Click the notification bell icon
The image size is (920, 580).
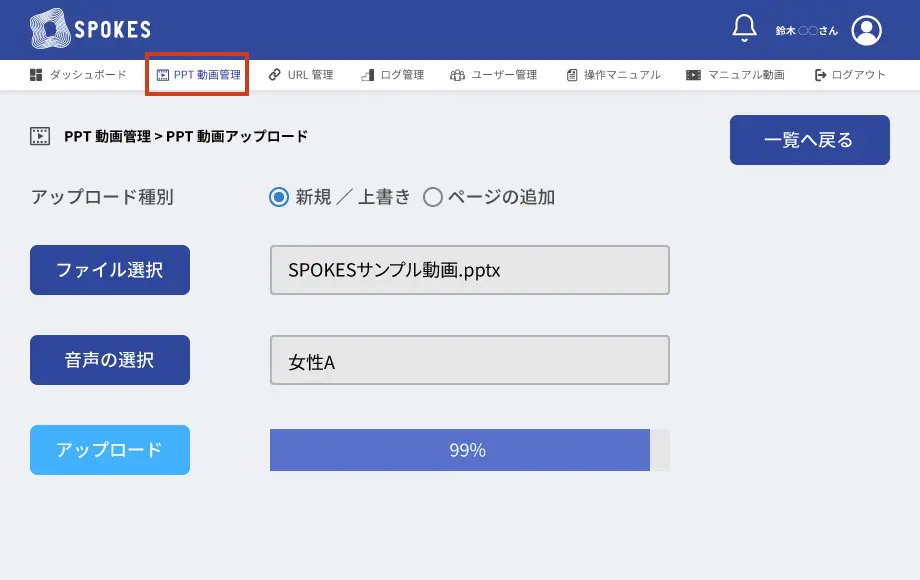(x=744, y=29)
